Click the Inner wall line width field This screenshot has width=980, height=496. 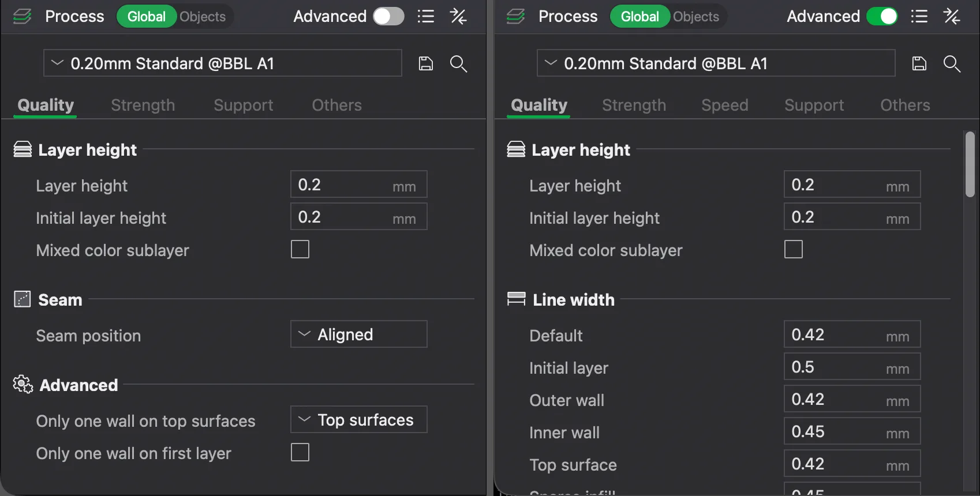(x=852, y=431)
